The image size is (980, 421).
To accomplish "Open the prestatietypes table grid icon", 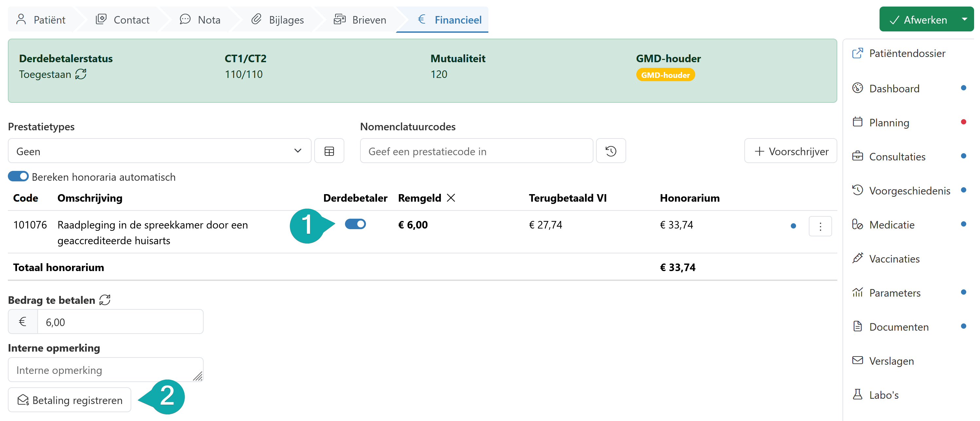I will coord(329,151).
